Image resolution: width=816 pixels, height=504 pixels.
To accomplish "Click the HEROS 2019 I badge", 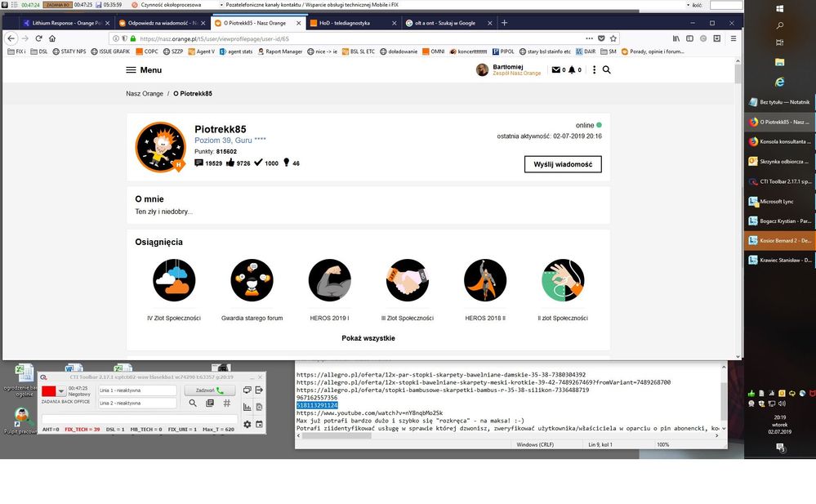I will point(329,280).
